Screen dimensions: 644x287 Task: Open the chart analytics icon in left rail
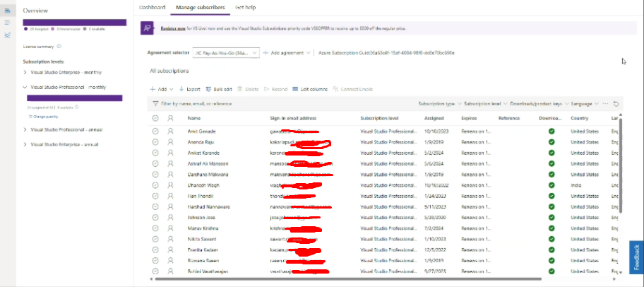coord(7,35)
